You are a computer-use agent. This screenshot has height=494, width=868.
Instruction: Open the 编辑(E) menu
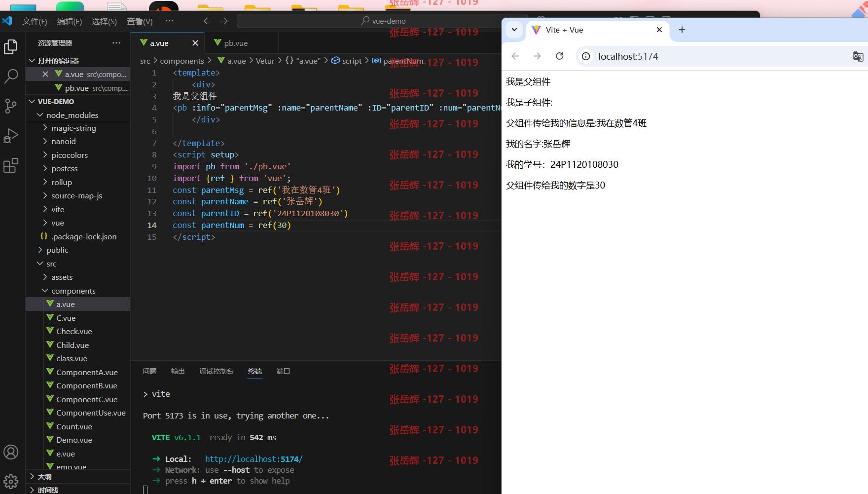(70, 21)
